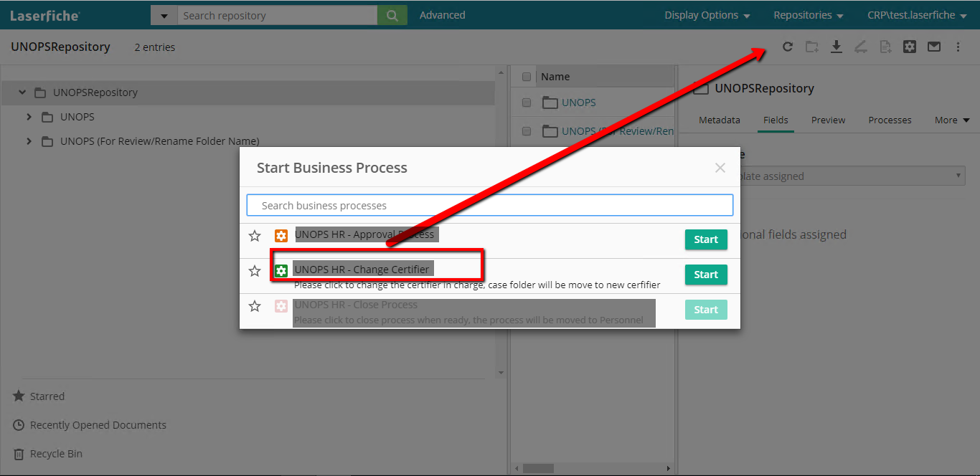
Task: Open the More tabs dropdown
Action: [x=952, y=120]
